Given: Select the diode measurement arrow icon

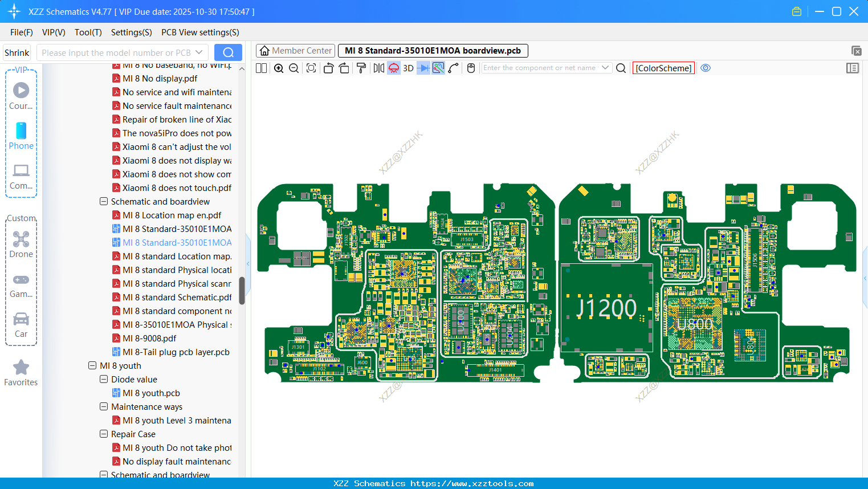Looking at the screenshot, I should 422,68.
